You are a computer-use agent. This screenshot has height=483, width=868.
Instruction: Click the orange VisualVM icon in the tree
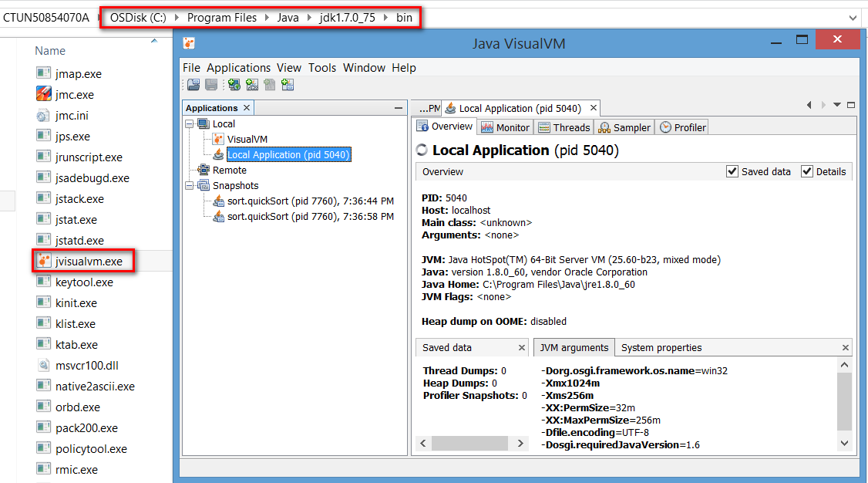point(218,139)
